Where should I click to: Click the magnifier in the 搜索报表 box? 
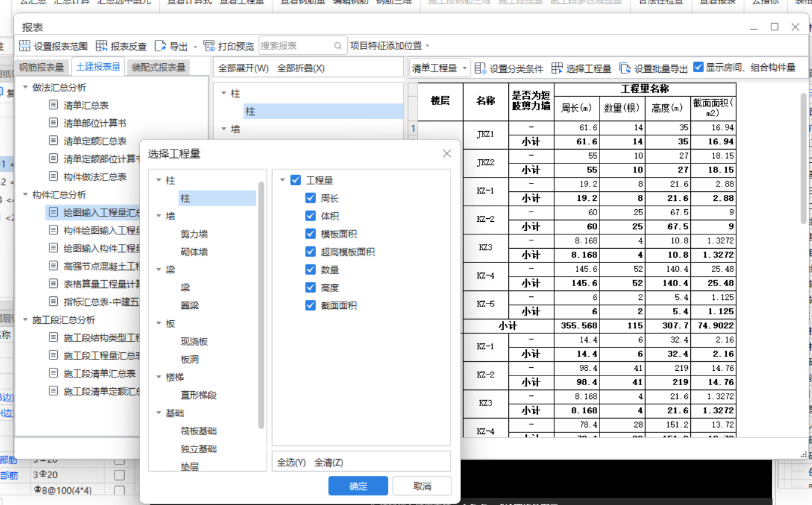coord(338,46)
